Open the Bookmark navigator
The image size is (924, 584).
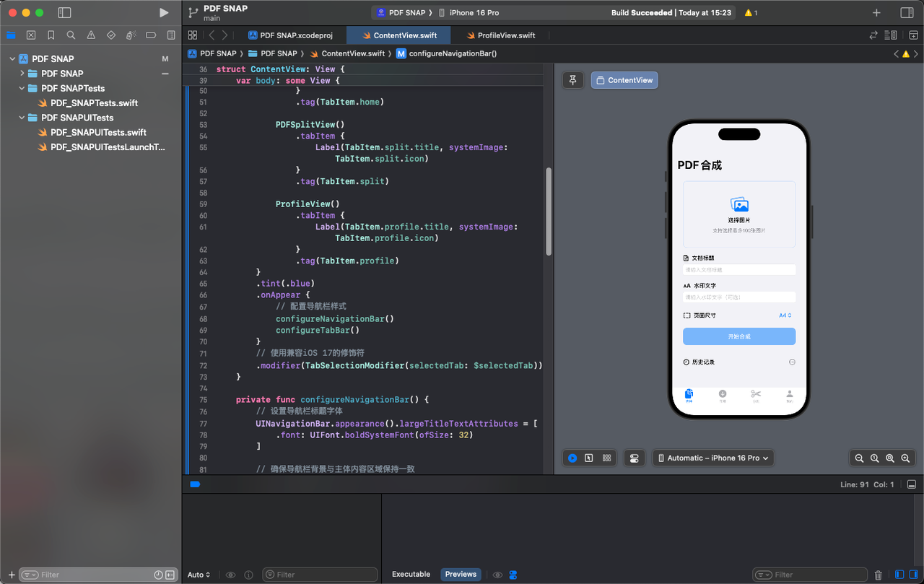coord(51,35)
